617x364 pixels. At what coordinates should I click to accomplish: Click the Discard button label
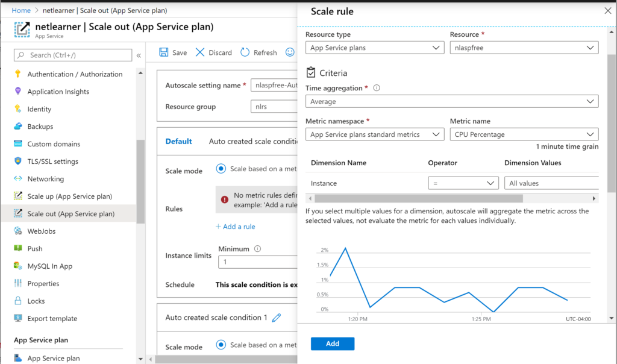[x=220, y=52]
